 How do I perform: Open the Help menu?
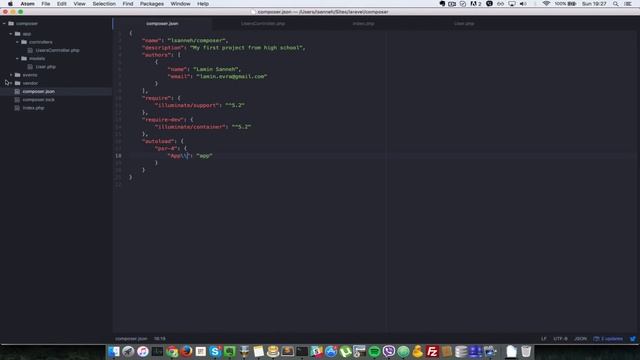tap(203, 4)
